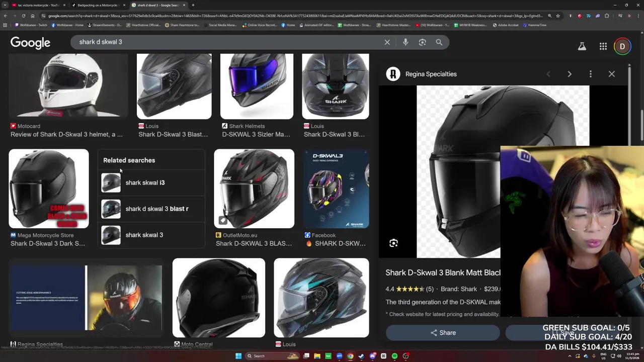Open Spotify from the taskbar

point(394,356)
